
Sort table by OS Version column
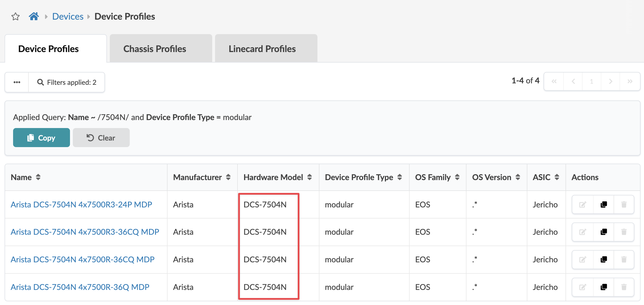tap(518, 177)
